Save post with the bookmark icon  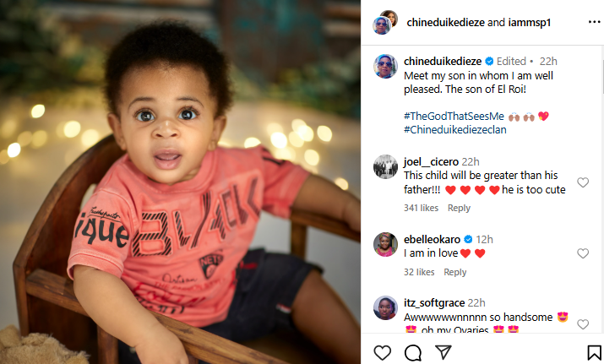coord(594,352)
